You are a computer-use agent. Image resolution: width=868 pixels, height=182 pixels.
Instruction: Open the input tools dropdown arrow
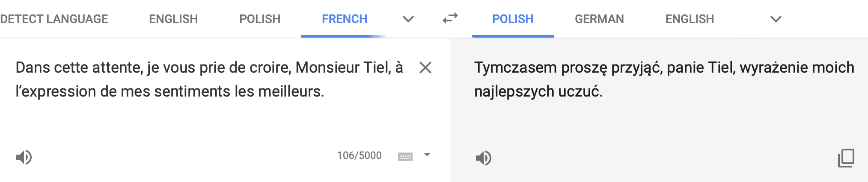coord(427,155)
